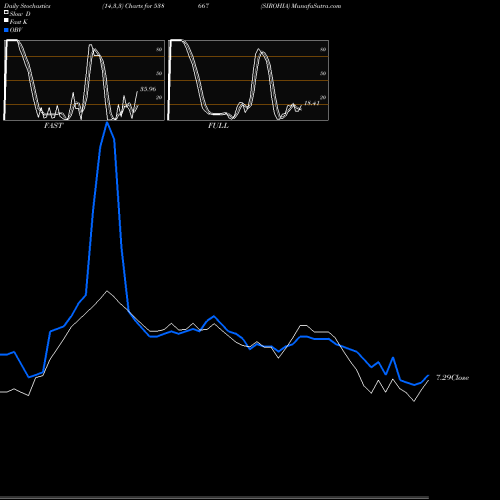Click the 20 axis label in FAST chart
Viewport: 500px width, 500px height.
point(159,97)
